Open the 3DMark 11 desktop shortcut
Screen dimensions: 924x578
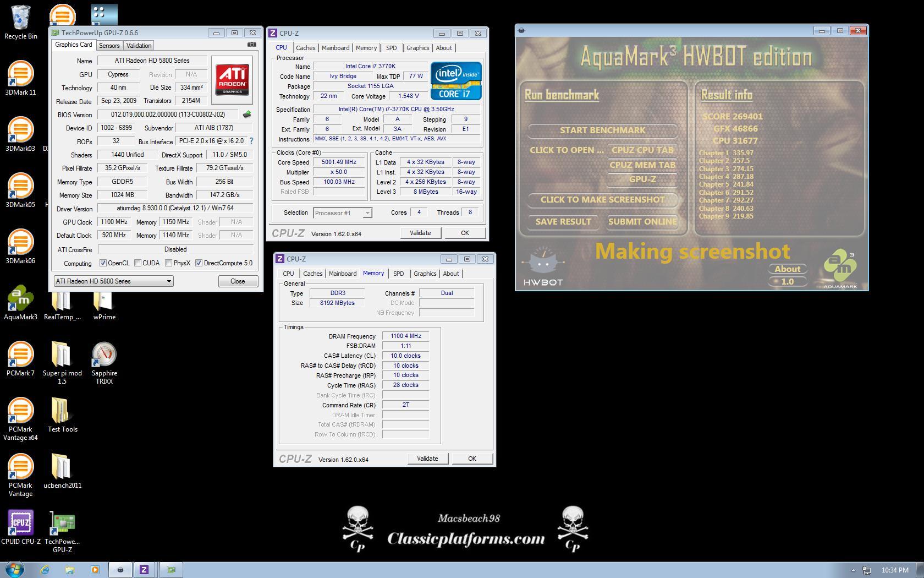20,78
